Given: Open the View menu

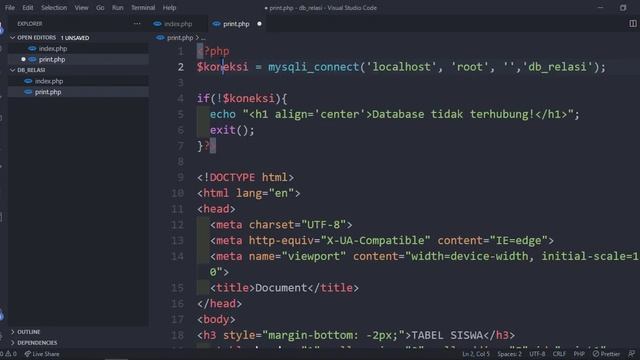Looking at the screenshot, I should pos(81,8).
